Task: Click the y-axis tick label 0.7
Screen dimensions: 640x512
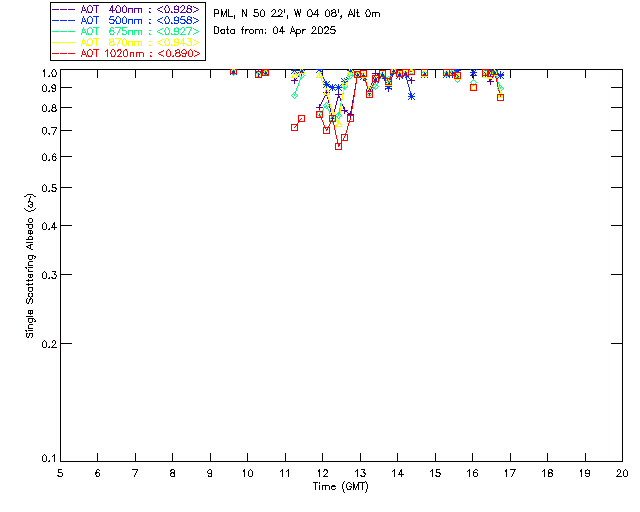Action: coord(49,131)
